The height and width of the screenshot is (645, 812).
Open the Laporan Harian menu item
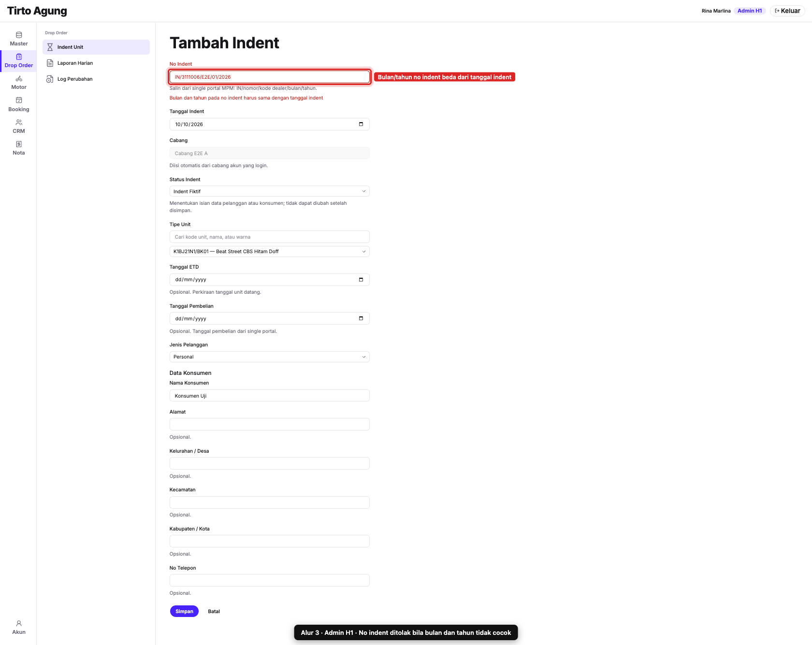96,63
